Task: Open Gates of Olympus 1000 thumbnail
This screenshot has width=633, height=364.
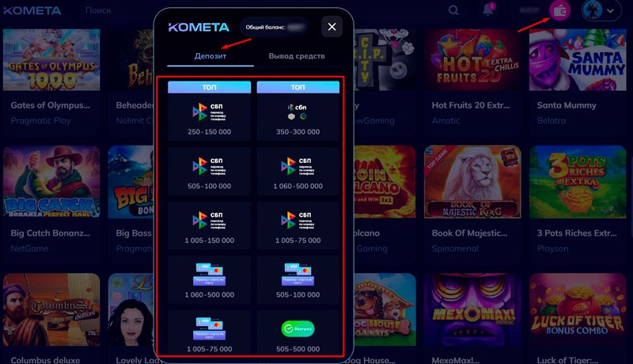Action: click(x=51, y=59)
